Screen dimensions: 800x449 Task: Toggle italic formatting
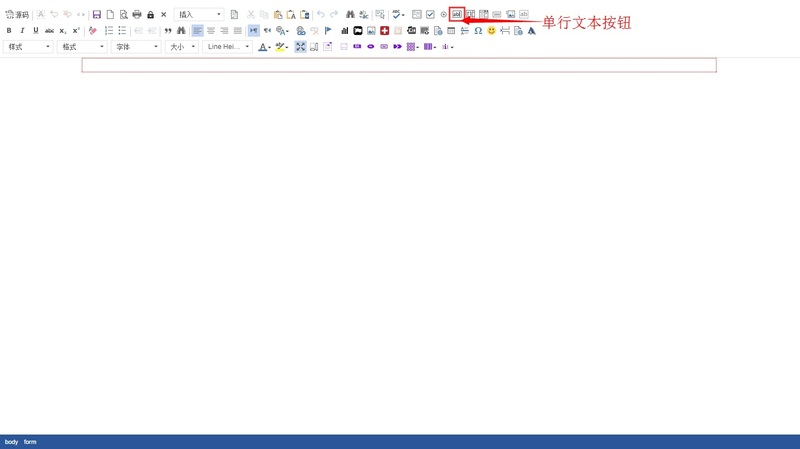(22, 31)
